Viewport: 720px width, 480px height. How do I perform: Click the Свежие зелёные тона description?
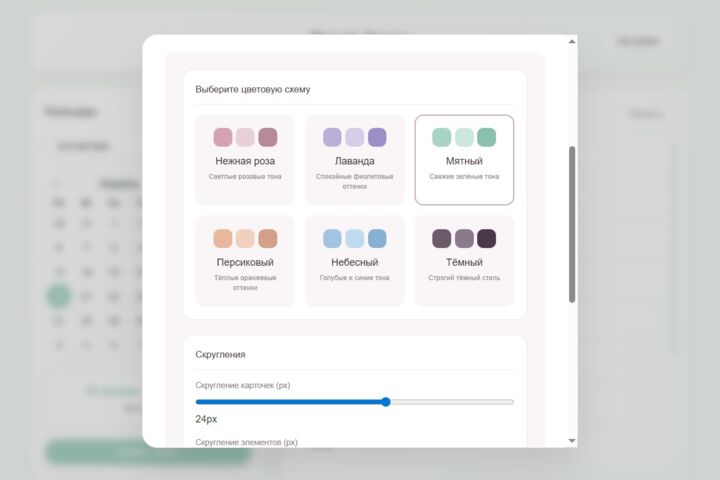464,176
